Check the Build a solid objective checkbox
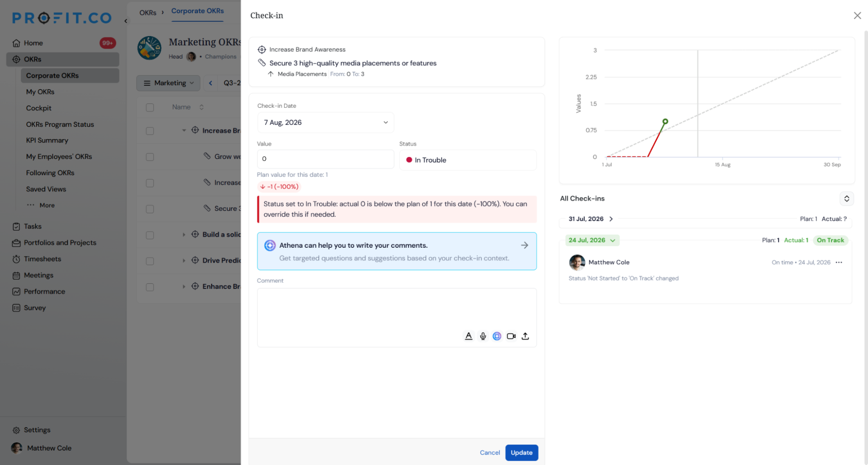The image size is (868, 465). point(150,235)
